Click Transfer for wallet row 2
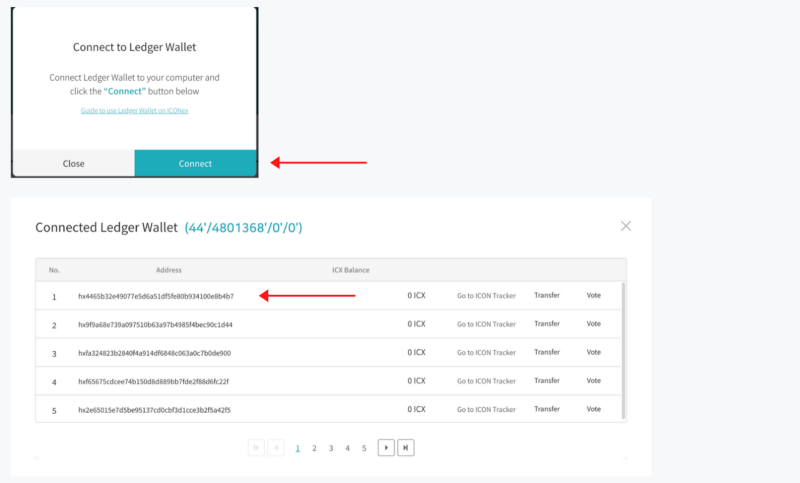800x483 pixels. (547, 324)
